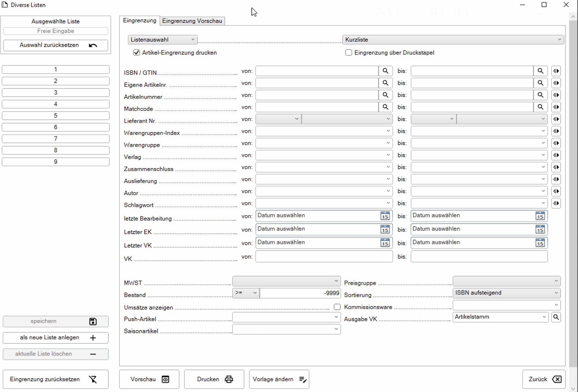Open calendar for Letzter EK 'von' date
Viewport: 578px width, 392px height.
point(385,229)
